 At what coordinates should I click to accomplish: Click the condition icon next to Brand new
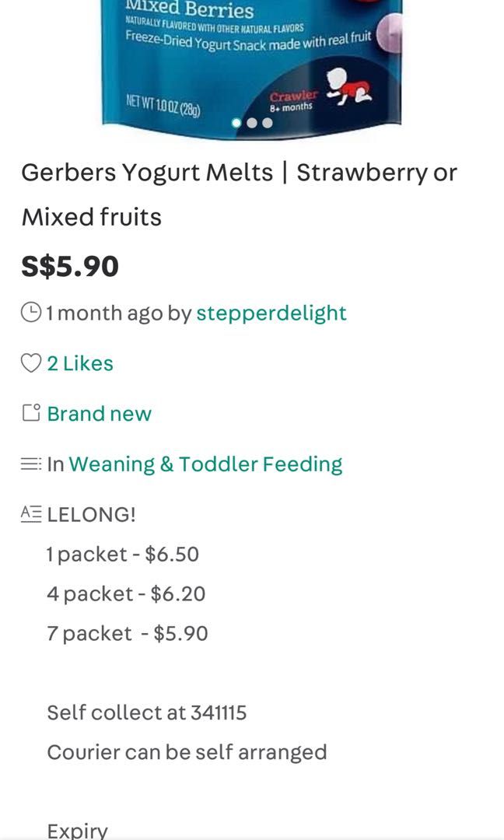[x=30, y=413]
